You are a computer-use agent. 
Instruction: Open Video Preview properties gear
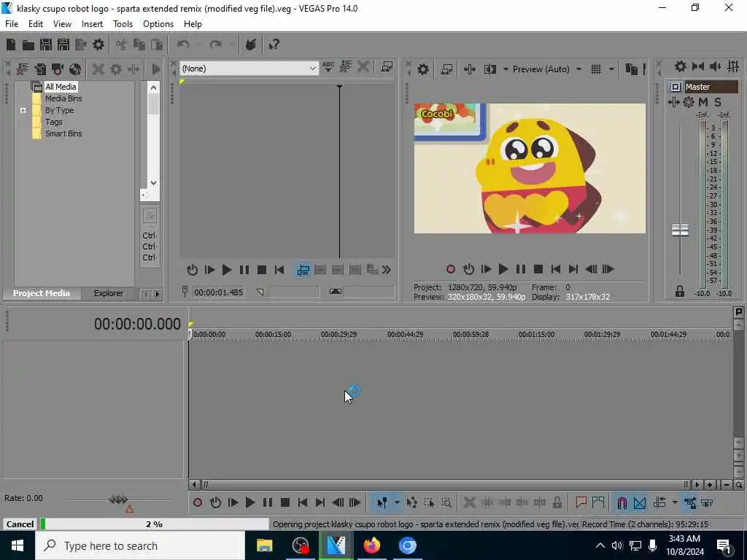click(x=422, y=69)
